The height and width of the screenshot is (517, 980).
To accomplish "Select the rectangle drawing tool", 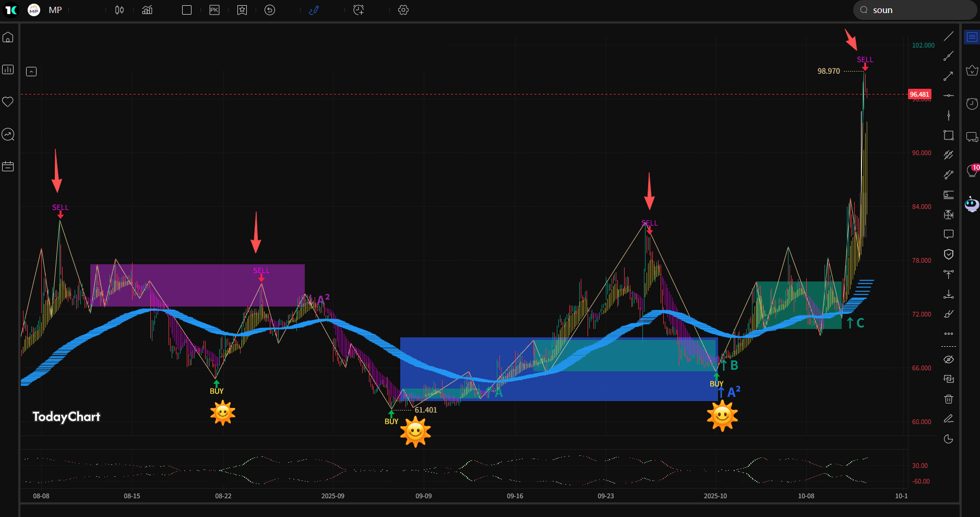I will tap(949, 135).
